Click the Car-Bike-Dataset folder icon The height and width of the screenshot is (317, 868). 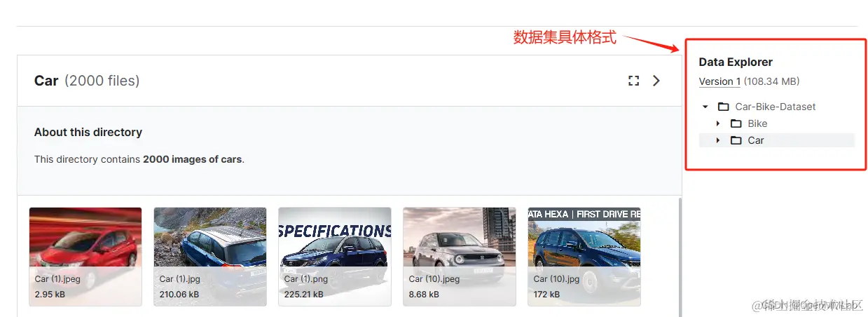[724, 107]
